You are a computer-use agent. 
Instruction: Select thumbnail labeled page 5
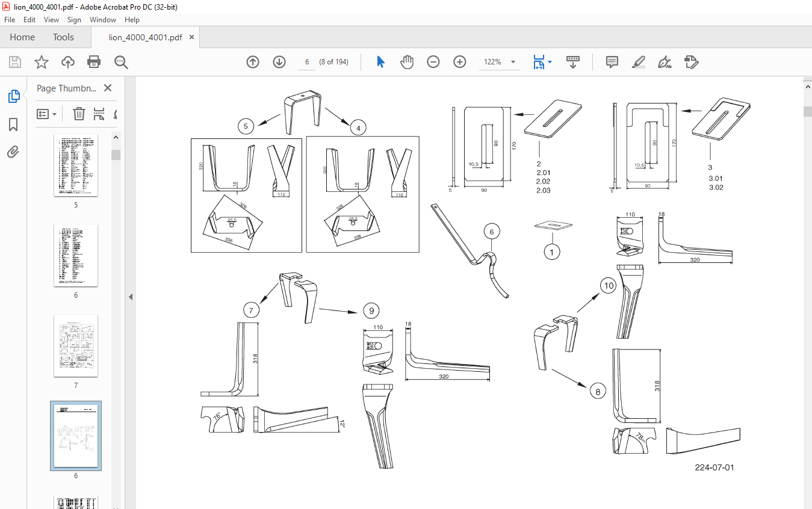click(x=76, y=165)
